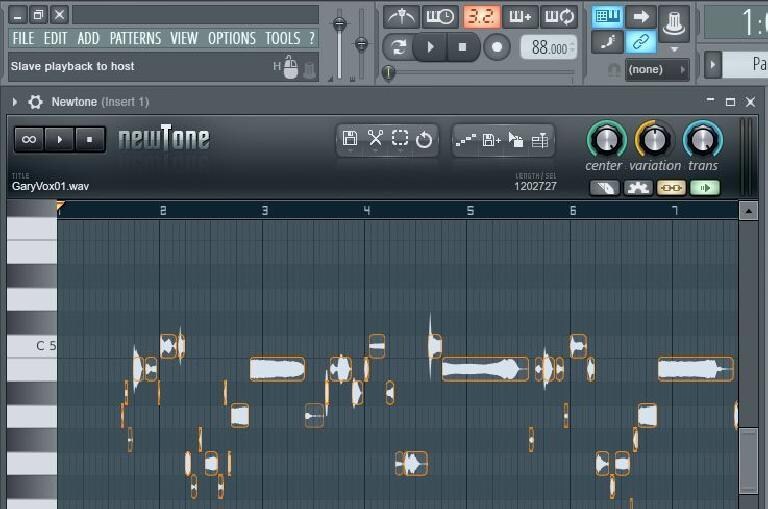Toggle loop recording button

click(559, 17)
